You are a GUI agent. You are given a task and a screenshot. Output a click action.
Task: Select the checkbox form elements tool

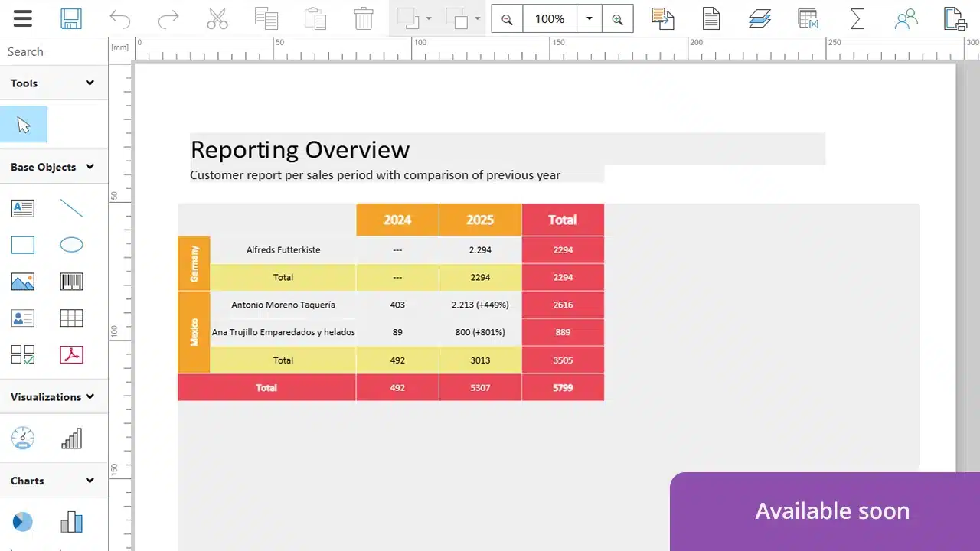pos(23,354)
